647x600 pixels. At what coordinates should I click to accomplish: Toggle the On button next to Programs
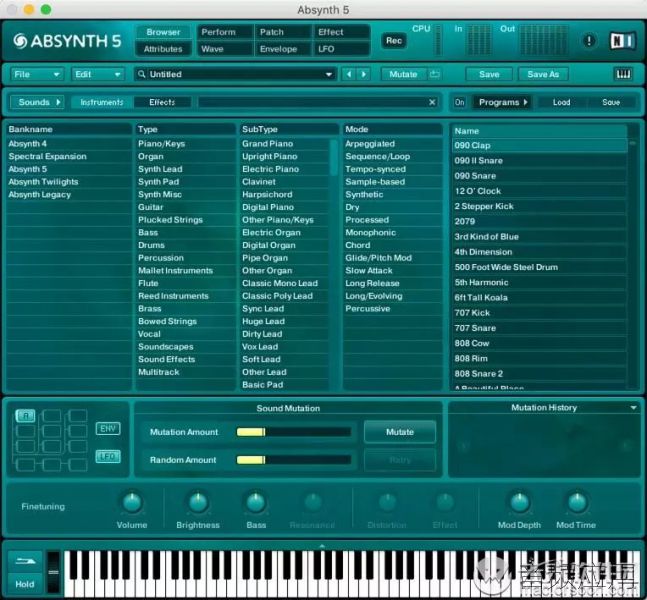460,102
